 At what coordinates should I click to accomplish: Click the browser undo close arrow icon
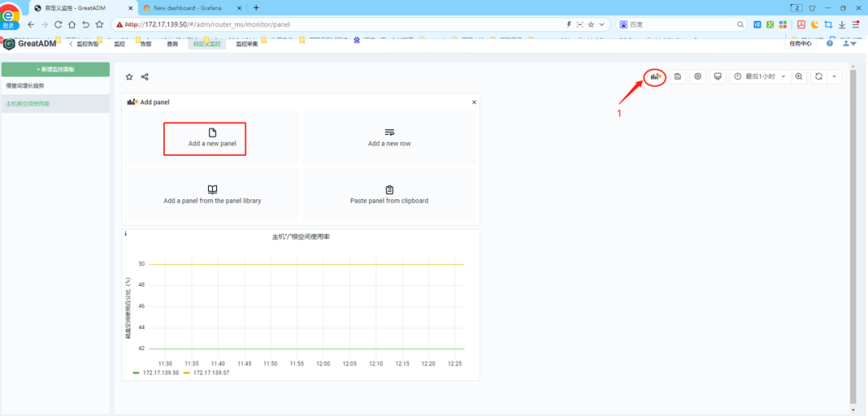pos(85,24)
